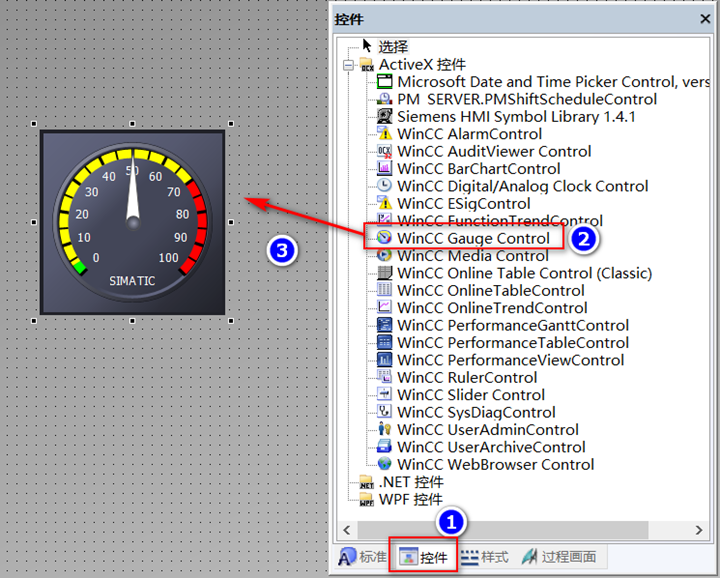Select WinCC Media Control text entry
This screenshot has width=720, height=578.
pyautogui.click(x=473, y=256)
